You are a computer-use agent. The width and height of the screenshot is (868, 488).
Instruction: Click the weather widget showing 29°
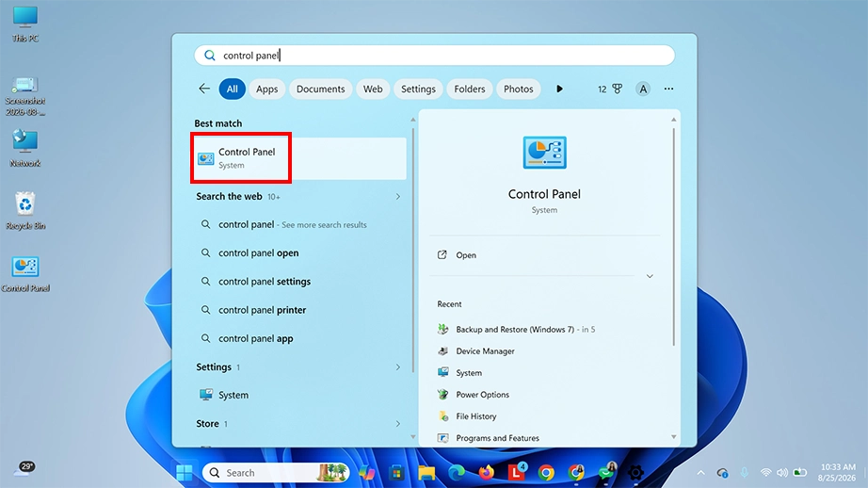coord(26,468)
